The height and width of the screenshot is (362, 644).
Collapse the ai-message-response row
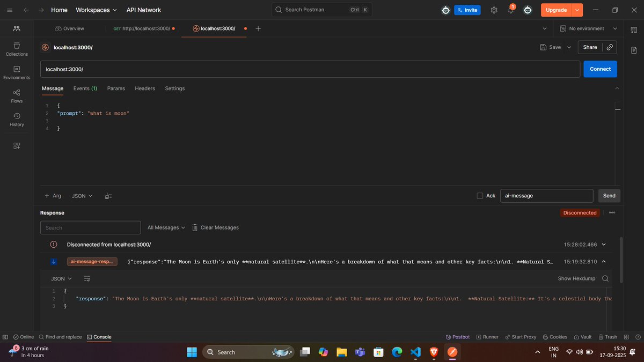pyautogui.click(x=604, y=262)
